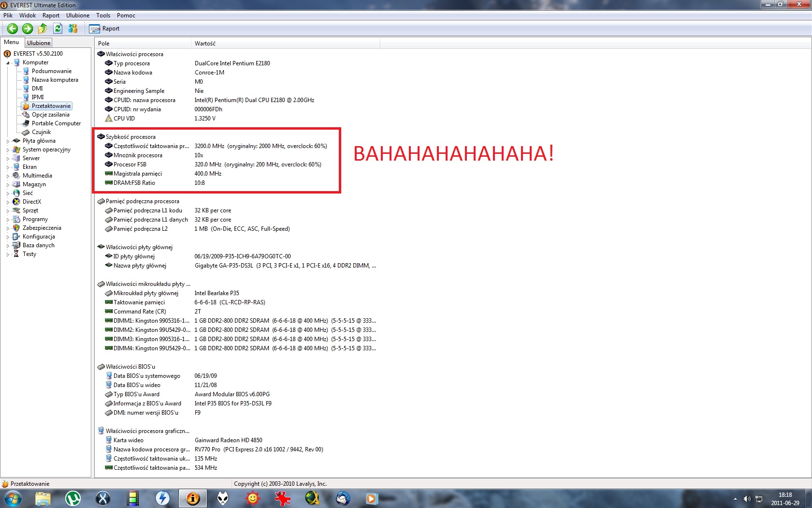Image resolution: width=812 pixels, height=508 pixels.
Task: Open the Widok menu
Action: coord(28,15)
